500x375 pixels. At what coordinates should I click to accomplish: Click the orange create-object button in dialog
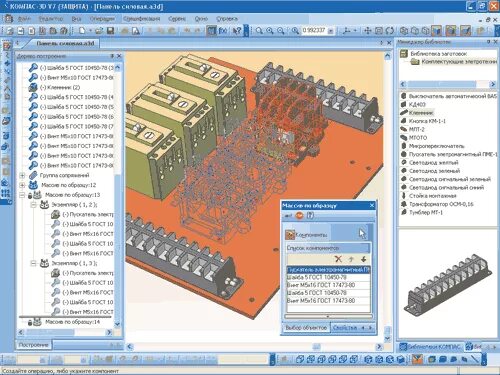pyautogui.click(x=299, y=216)
